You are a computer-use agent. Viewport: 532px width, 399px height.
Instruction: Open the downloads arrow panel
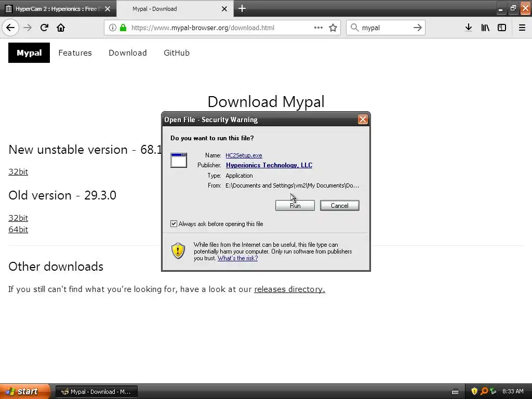tap(469, 28)
